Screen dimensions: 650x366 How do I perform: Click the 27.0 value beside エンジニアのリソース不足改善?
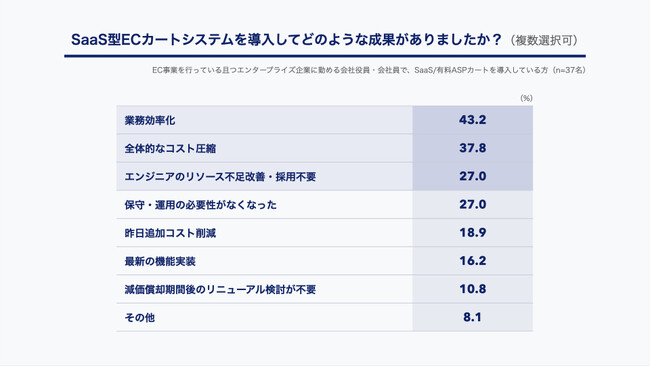pyautogui.click(x=472, y=176)
